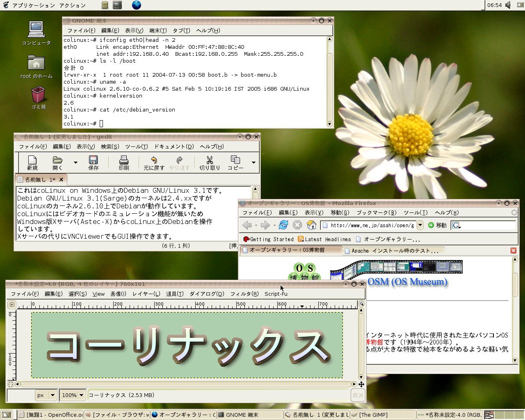Open ブックマーク(B) menu in Firefox
This screenshot has height=420, width=525.
(377, 212)
